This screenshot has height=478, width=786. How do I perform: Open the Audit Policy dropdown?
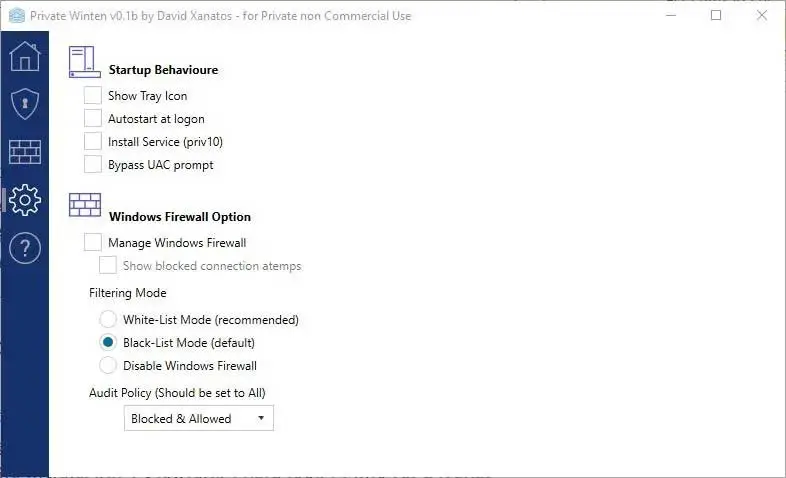pos(199,419)
